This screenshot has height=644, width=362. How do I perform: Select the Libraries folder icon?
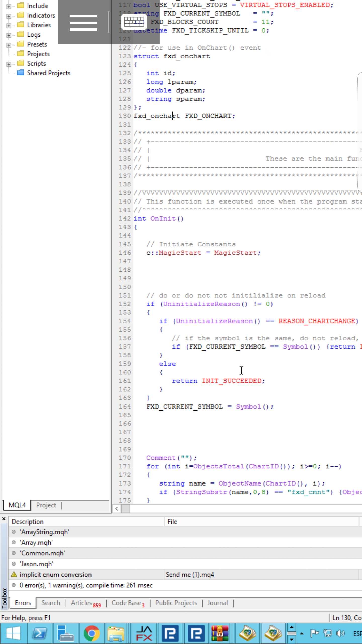(20, 25)
